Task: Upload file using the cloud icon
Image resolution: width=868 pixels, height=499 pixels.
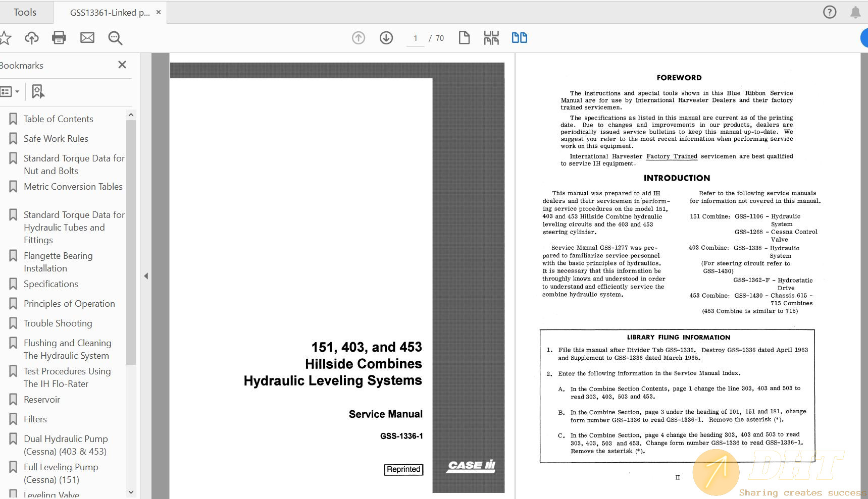Action: 31,38
